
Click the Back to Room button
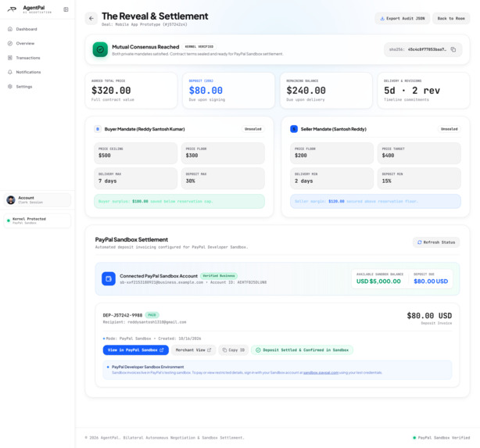point(451,18)
